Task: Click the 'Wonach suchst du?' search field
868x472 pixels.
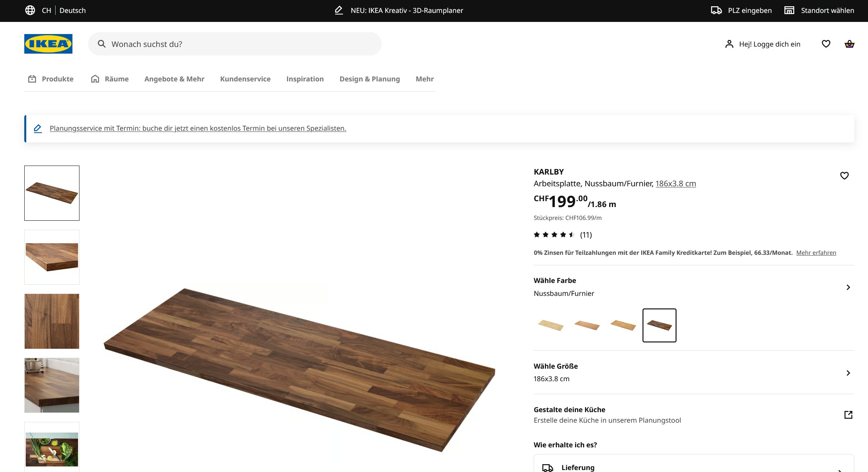Action: tap(235, 44)
